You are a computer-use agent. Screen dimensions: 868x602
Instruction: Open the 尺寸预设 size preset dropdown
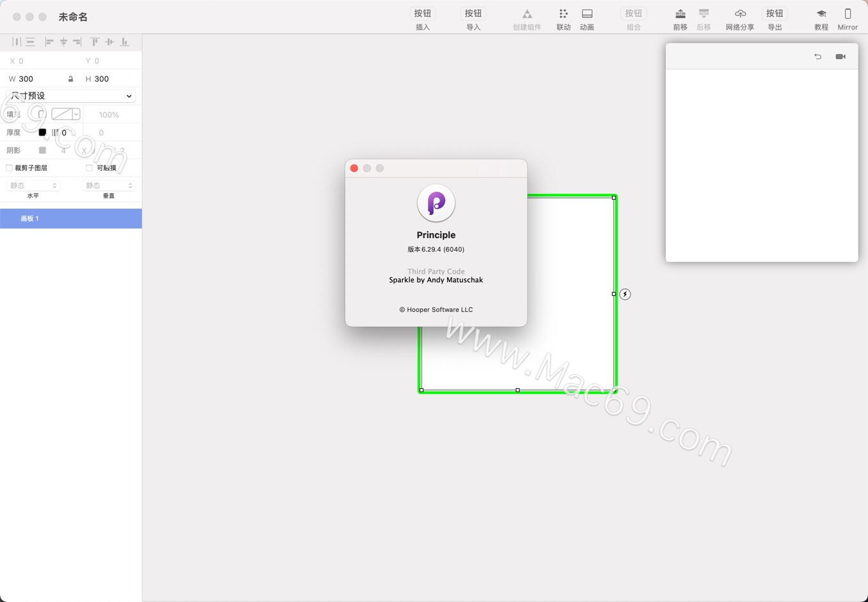click(x=69, y=96)
